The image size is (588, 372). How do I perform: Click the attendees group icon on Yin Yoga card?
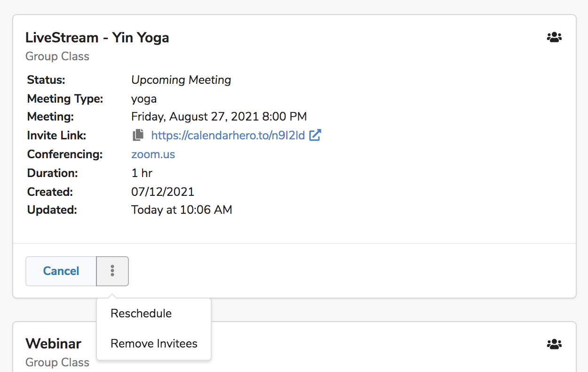pyautogui.click(x=555, y=37)
